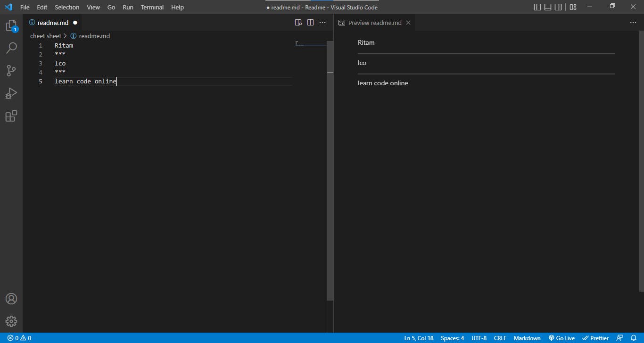Restore down the window

[612, 7]
